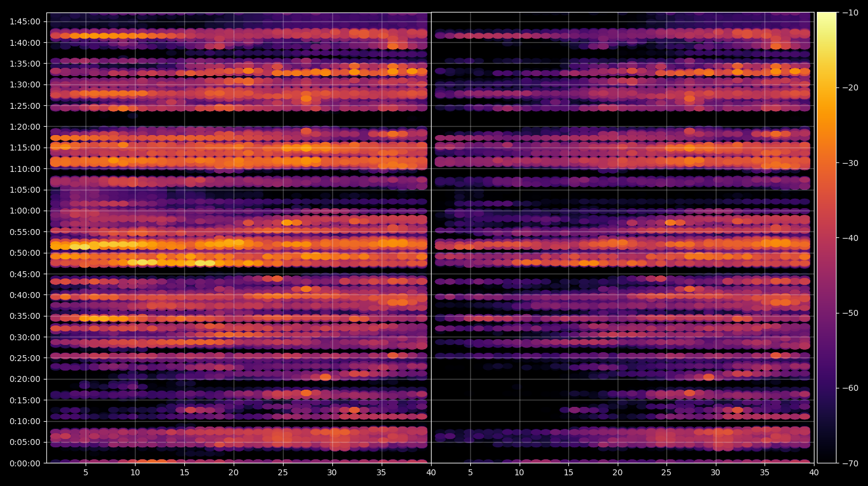Pick the 0:25:00 y-axis label
Viewport: 868px width, 486px height.
25,358
